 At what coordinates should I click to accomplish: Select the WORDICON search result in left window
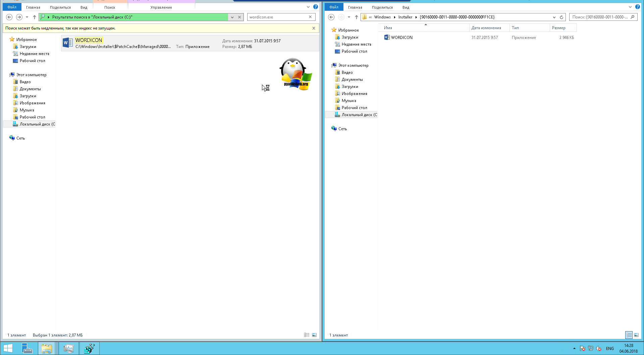tap(89, 40)
